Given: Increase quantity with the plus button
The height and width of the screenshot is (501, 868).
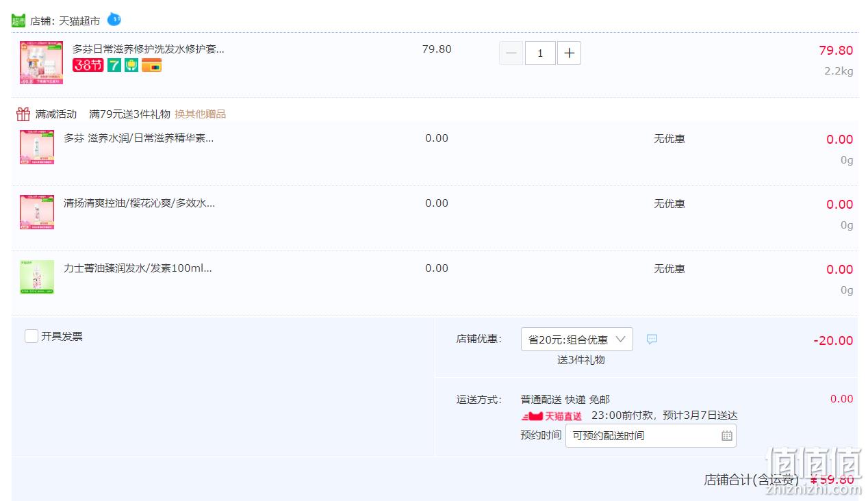Looking at the screenshot, I should coord(569,53).
